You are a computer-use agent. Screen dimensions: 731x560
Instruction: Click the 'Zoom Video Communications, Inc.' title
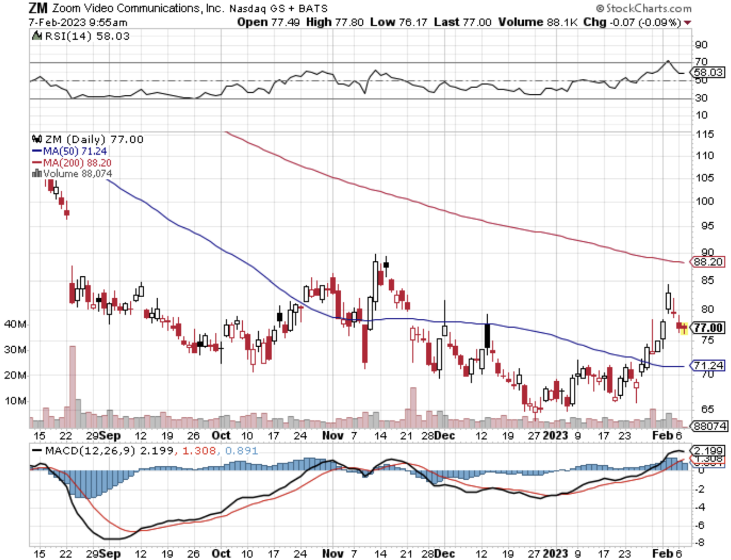138,8
